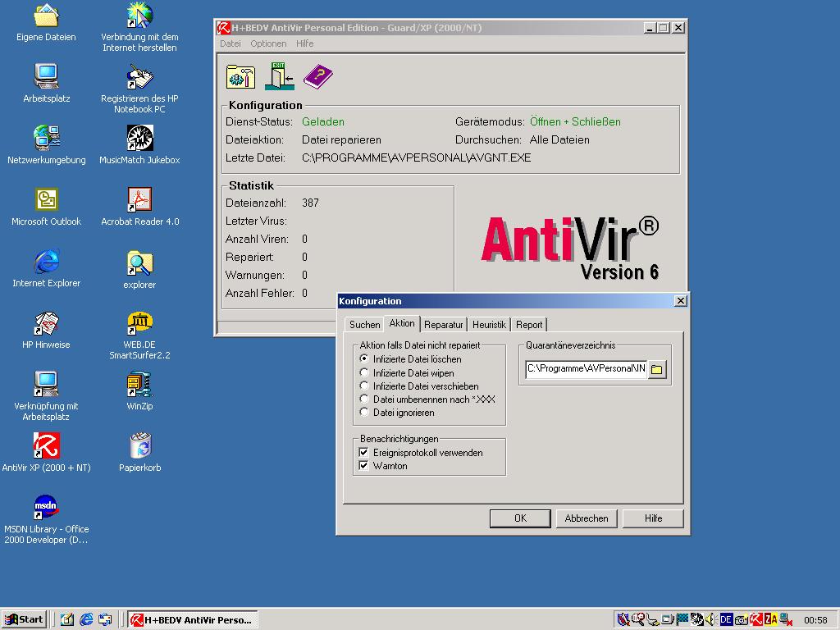This screenshot has width=840, height=630.
Task: Select Papierkorb recycle bin icon
Action: [x=139, y=453]
